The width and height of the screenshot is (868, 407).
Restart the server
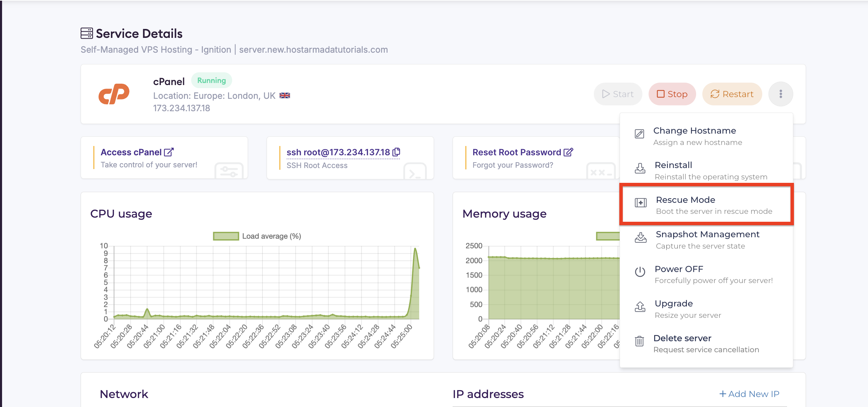[x=732, y=94]
